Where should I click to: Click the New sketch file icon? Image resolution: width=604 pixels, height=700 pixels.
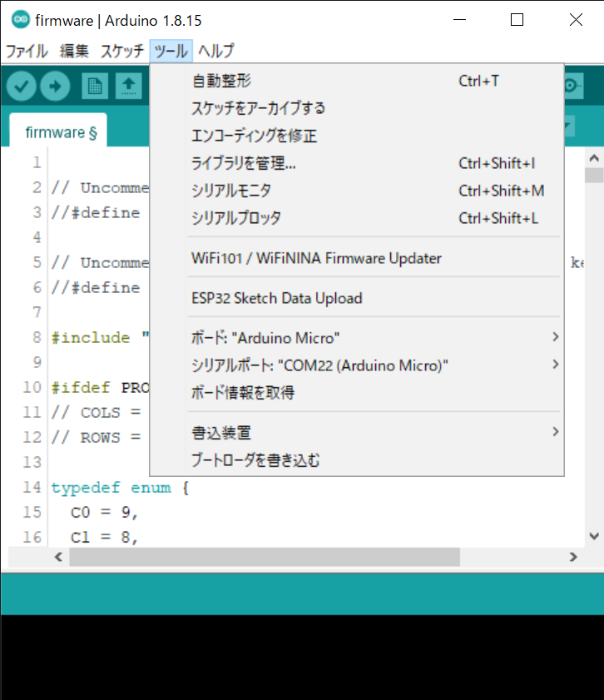(95, 85)
